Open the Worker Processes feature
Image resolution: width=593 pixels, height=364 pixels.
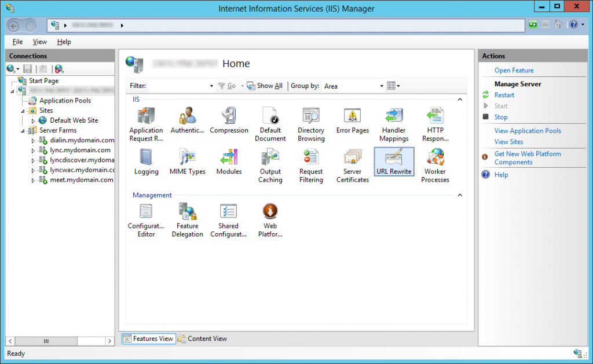pos(435,165)
